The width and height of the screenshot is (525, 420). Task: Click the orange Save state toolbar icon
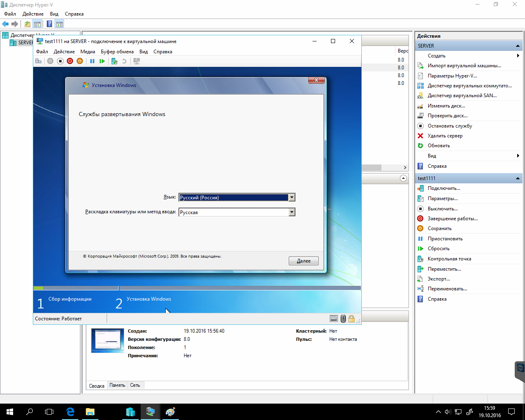pyautogui.click(x=80, y=61)
